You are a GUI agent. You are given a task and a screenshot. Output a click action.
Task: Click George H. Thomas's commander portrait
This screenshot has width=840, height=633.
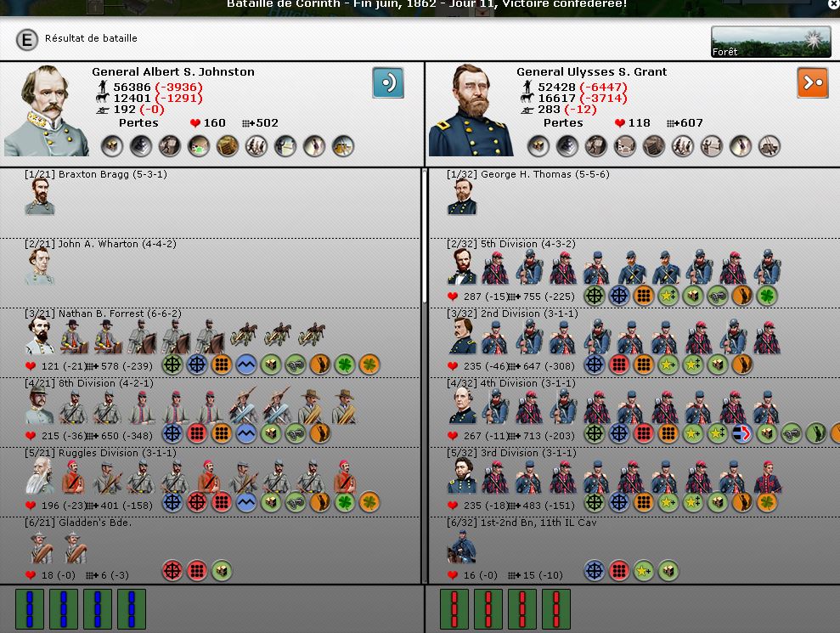point(463,197)
